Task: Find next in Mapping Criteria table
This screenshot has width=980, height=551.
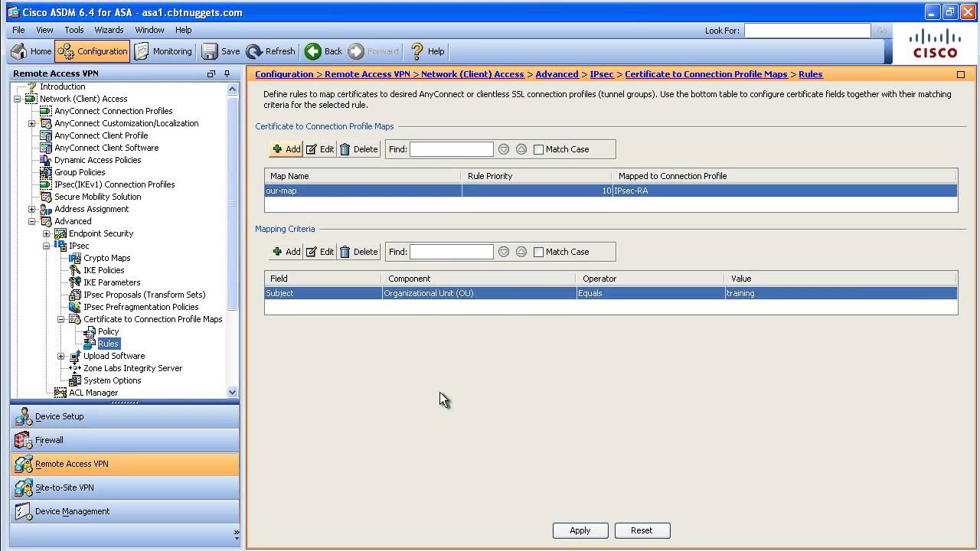Action: [504, 252]
